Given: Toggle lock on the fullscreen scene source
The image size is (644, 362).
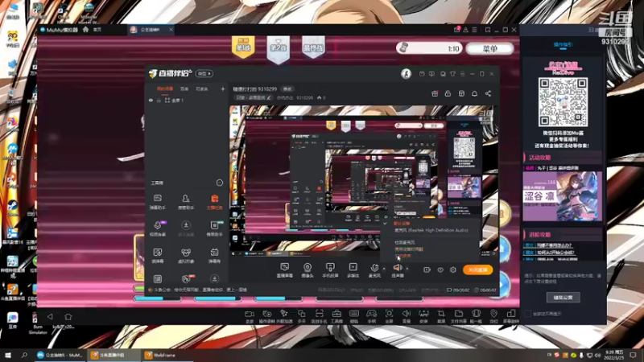Looking at the screenshot, I should coord(159,100).
